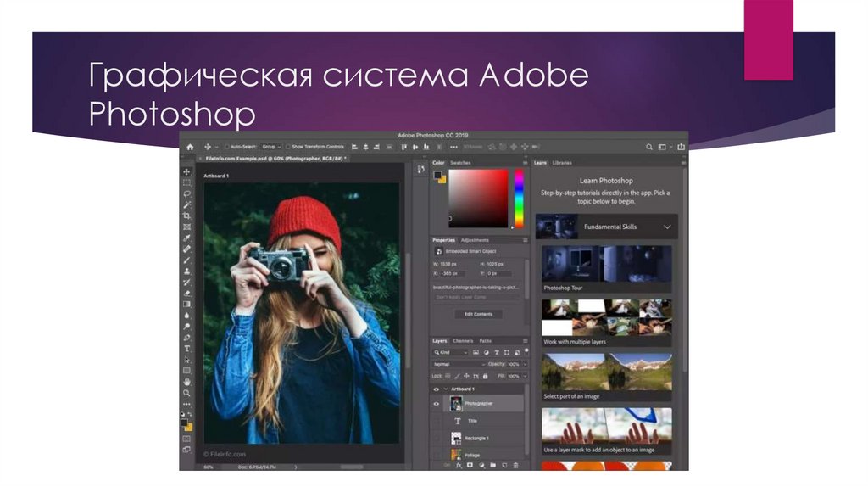Select the Type tool in the toolbar

187,349
